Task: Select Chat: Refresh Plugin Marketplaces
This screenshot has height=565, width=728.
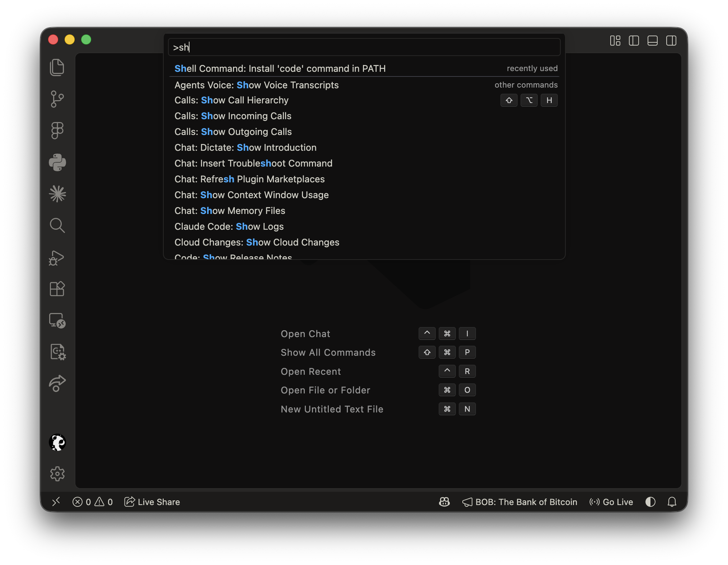Action: [x=364, y=179]
